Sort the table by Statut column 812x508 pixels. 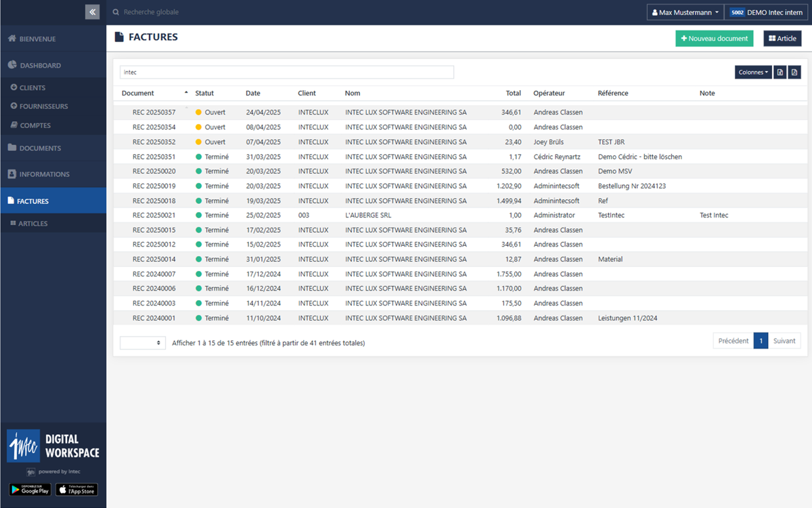click(x=204, y=93)
